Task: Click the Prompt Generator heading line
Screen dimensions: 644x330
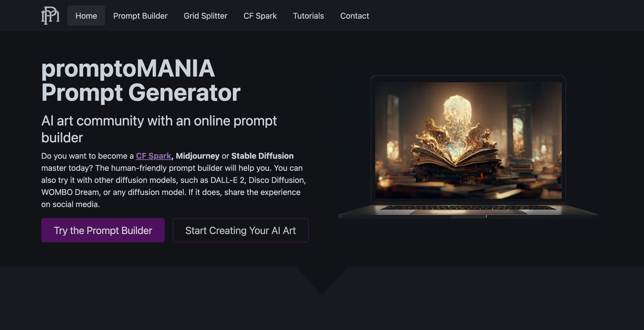Action: pos(141,93)
